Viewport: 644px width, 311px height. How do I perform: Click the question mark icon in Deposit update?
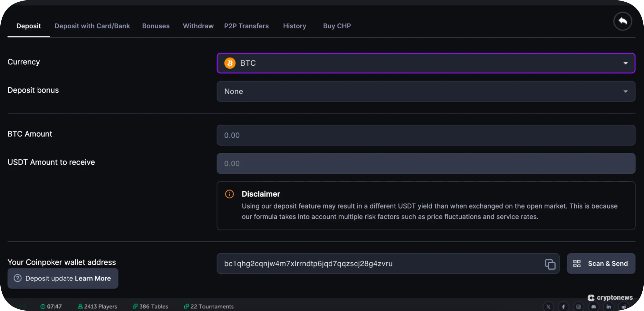18,278
